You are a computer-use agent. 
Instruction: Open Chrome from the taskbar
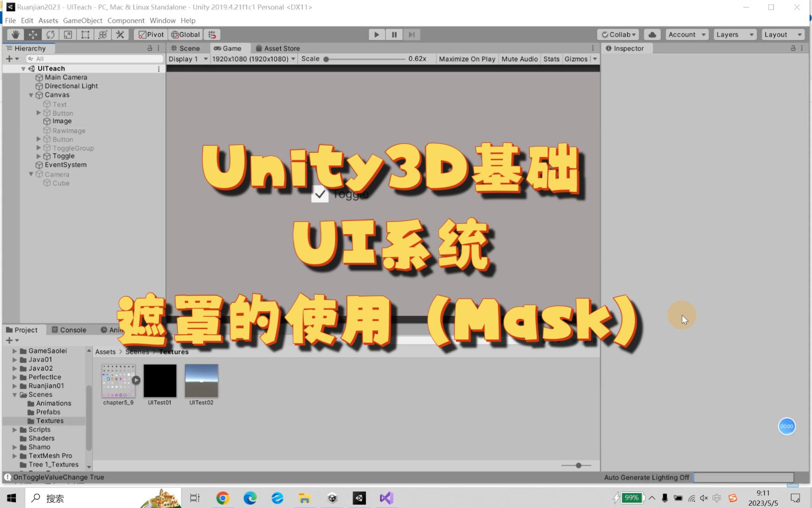[x=223, y=498]
